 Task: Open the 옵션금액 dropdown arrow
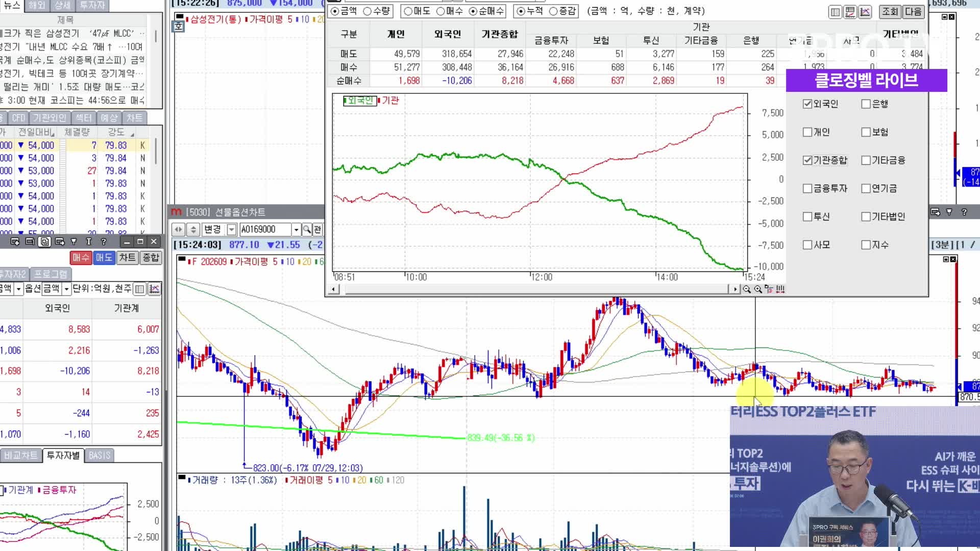click(66, 289)
